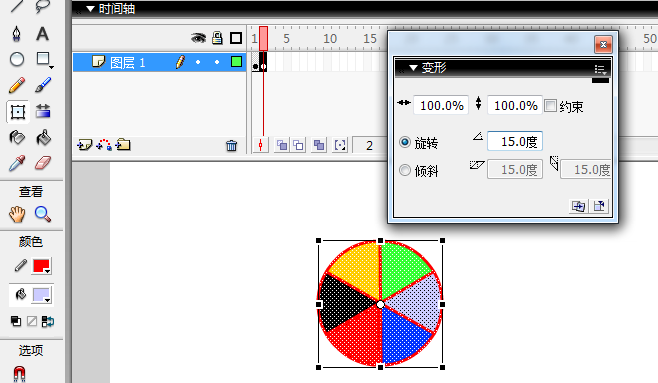Select the Pen tool
This screenshot has width=658, height=383.
[16, 34]
